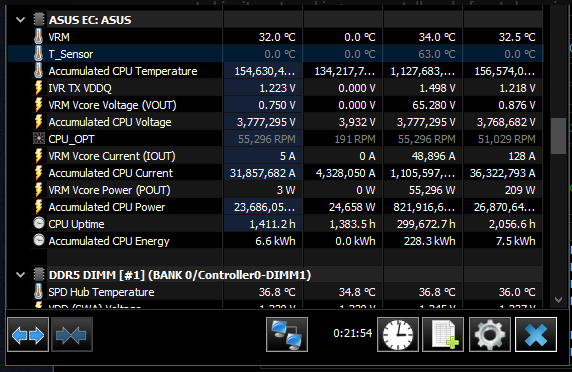Viewport: 572px width, 372px height.
Task: Click the clock reset timer button
Action: coord(398,334)
